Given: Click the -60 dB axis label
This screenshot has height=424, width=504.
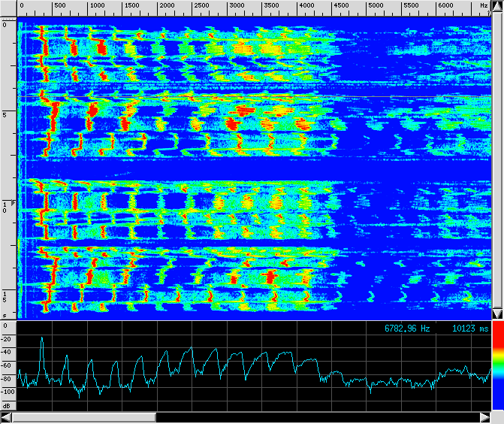Looking at the screenshot, I should 8,365.
